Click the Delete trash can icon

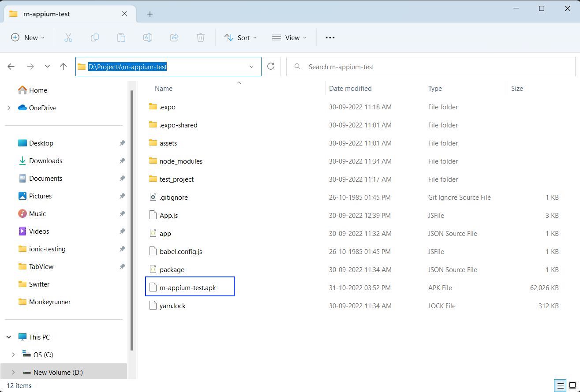click(x=201, y=38)
